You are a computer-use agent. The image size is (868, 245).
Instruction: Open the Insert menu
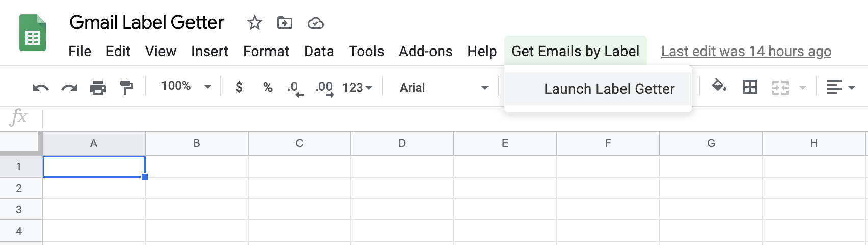pos(209,52)
